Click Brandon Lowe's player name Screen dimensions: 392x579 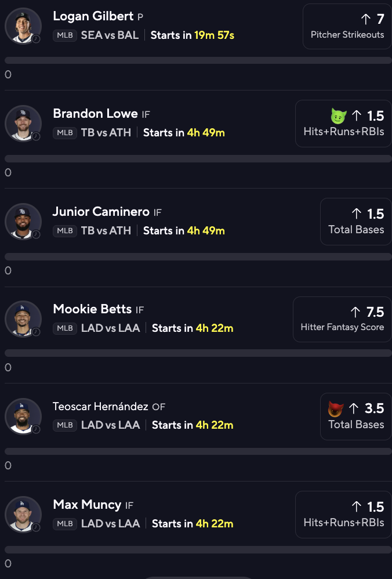[x=95, y=114]
